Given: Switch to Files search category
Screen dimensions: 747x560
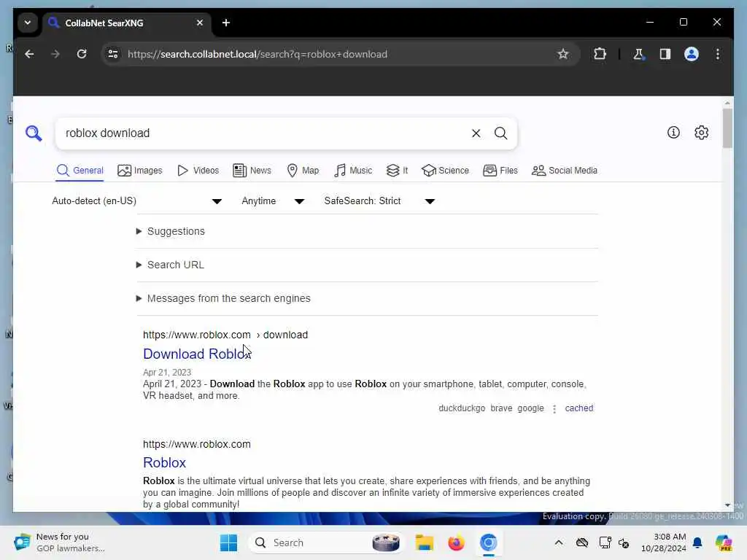Looking at the screenshot, I should (x=500, y=171).
